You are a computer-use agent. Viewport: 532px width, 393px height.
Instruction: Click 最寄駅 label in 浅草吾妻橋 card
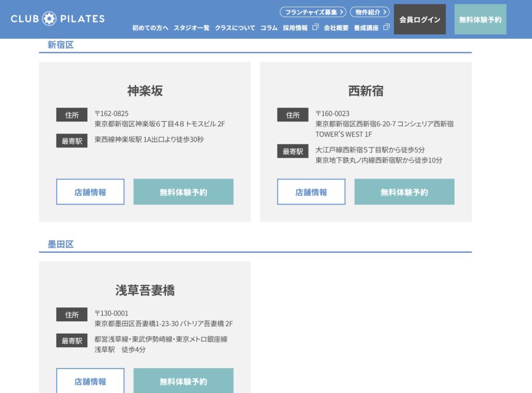click(x=72, y=341)
